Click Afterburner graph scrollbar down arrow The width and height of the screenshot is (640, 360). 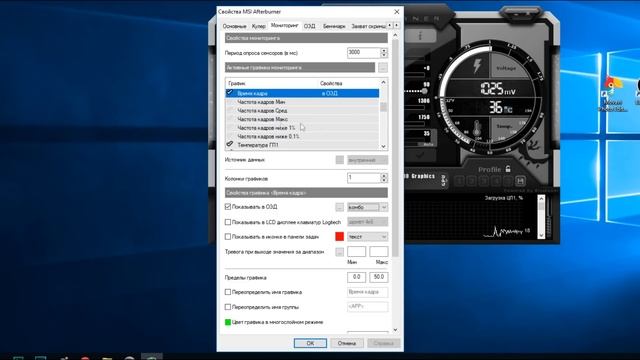[541, 235]
